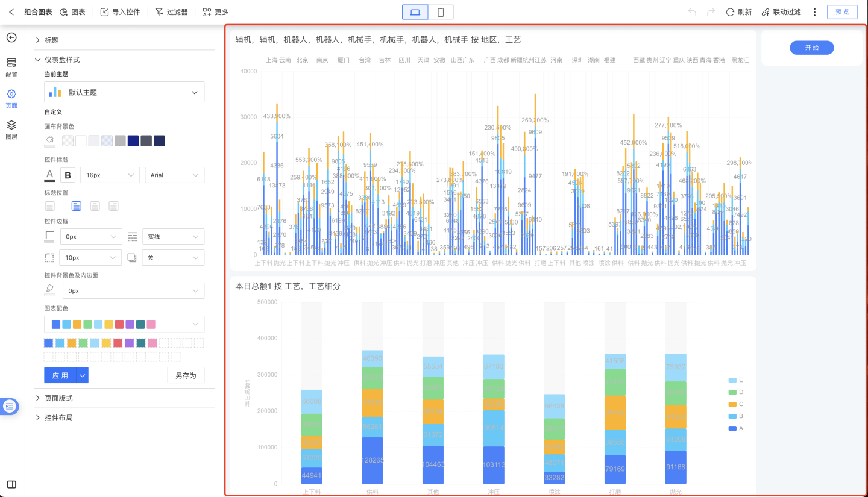
Task: Toggle bold for widget title
Action: pos(68,175)
